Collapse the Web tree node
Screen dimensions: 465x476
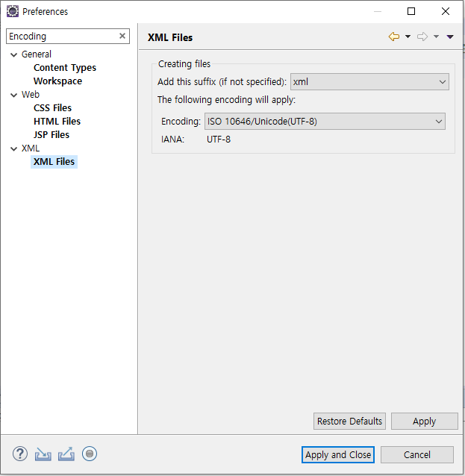tap(14, 95)
